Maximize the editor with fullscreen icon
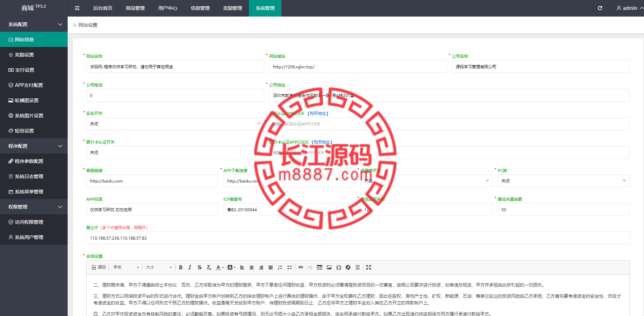Image resolution: width=644 pixels, height=316 pixels. (x=369, y=267)
